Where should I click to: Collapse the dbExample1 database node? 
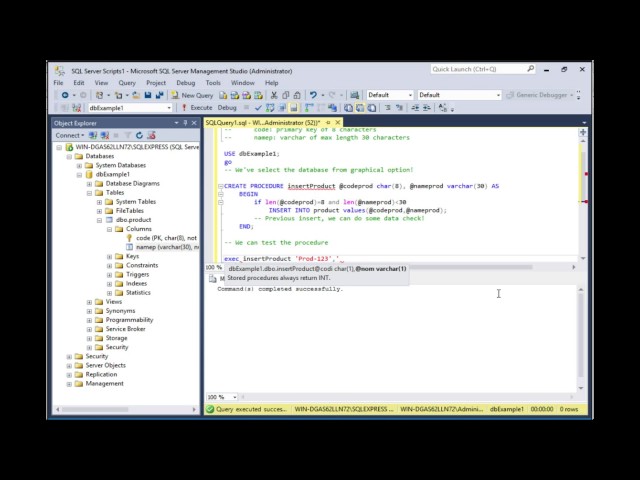(x=79, y=175)
